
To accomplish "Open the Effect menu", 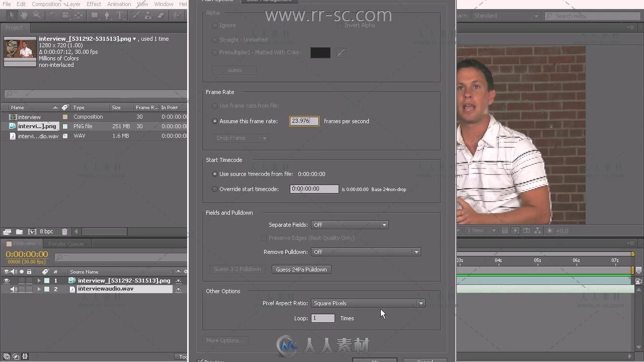I will tap(94, 4).
